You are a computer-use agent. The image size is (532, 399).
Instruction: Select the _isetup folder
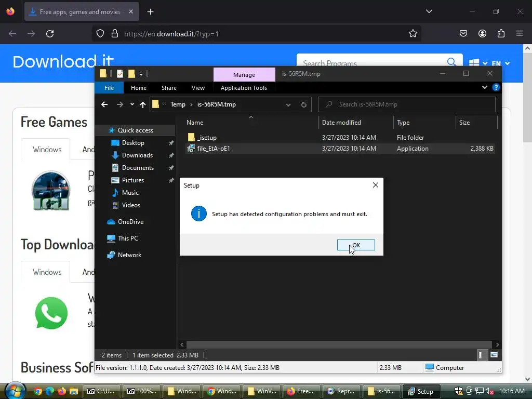[207, 137]
